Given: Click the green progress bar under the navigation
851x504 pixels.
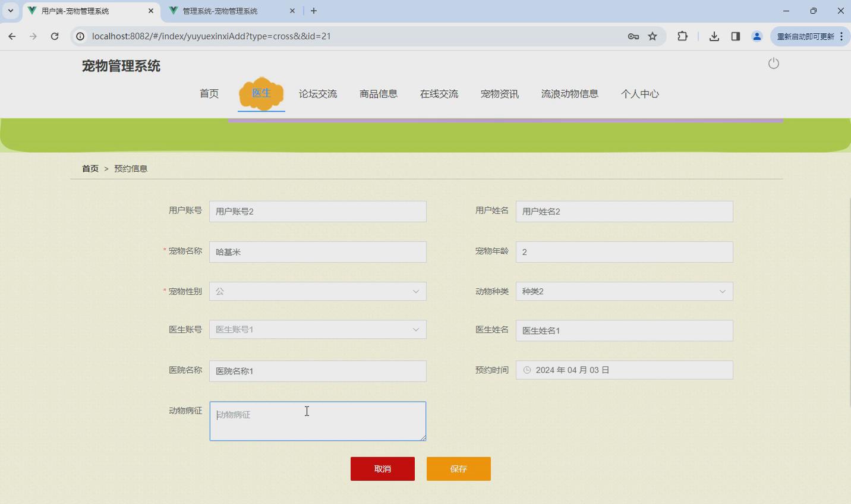Looking at the screenshot, I should click(425, 135).
